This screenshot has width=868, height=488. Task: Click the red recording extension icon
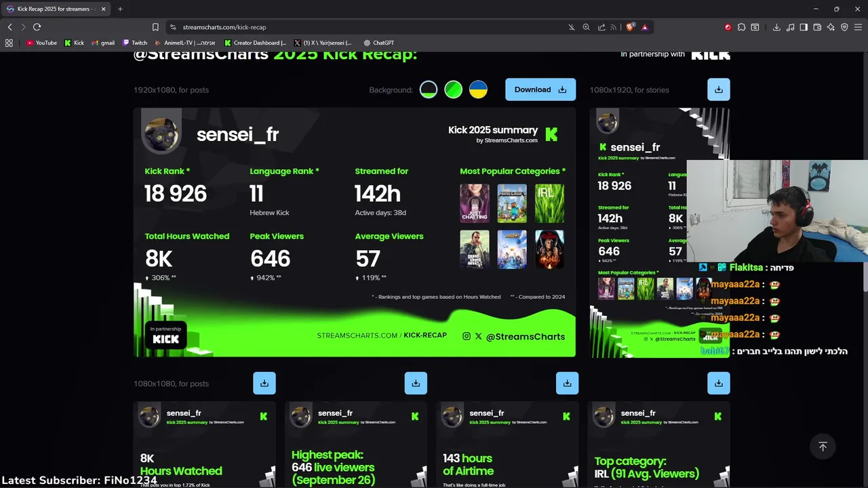pos(728,27)
